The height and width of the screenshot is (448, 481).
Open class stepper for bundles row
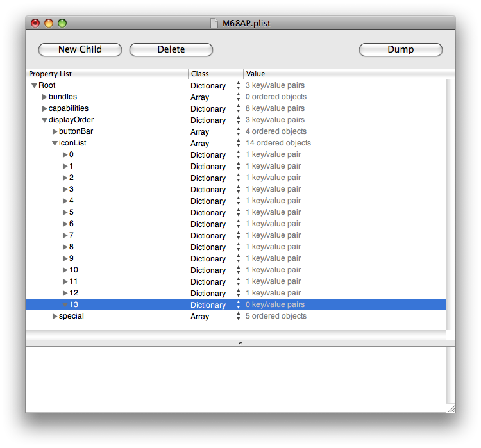pyautogui.click(x=239, y=97)
